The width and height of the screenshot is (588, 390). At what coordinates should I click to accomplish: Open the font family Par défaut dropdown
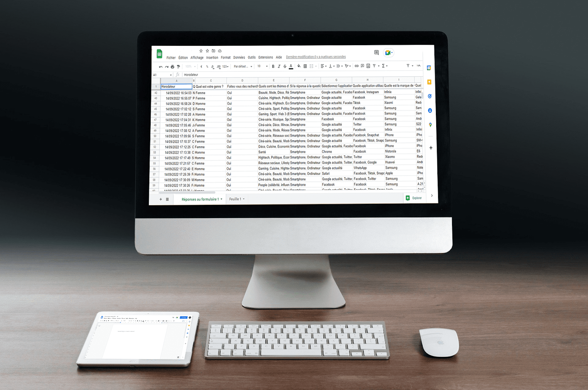point(243,66)
